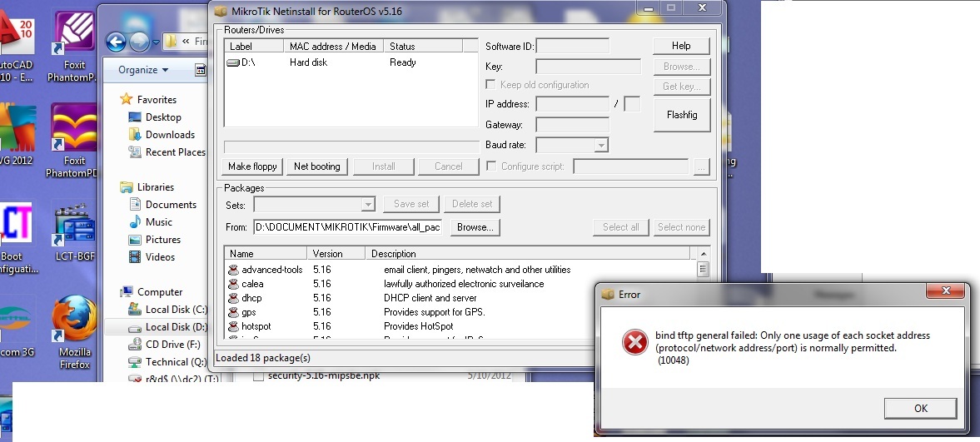Click the Make floppy button

coord(252,166)
